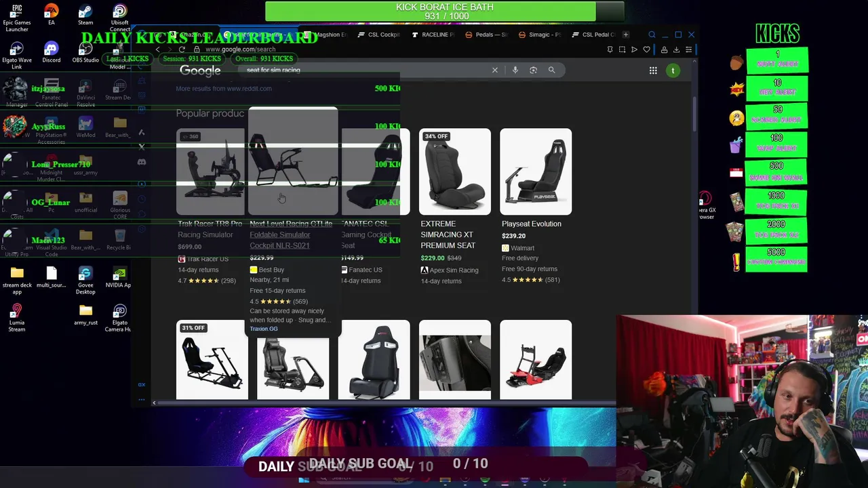Switch to the Simagic tab

(x=541, y=35)
